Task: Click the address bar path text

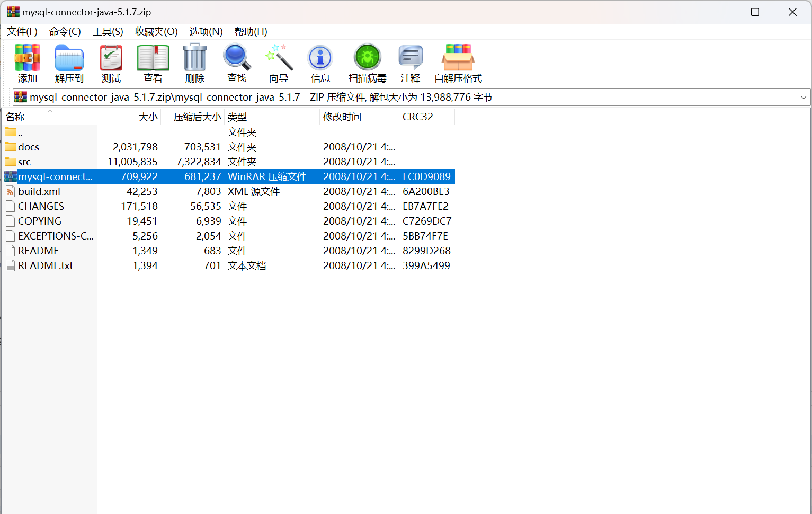Action: point(261,97)
